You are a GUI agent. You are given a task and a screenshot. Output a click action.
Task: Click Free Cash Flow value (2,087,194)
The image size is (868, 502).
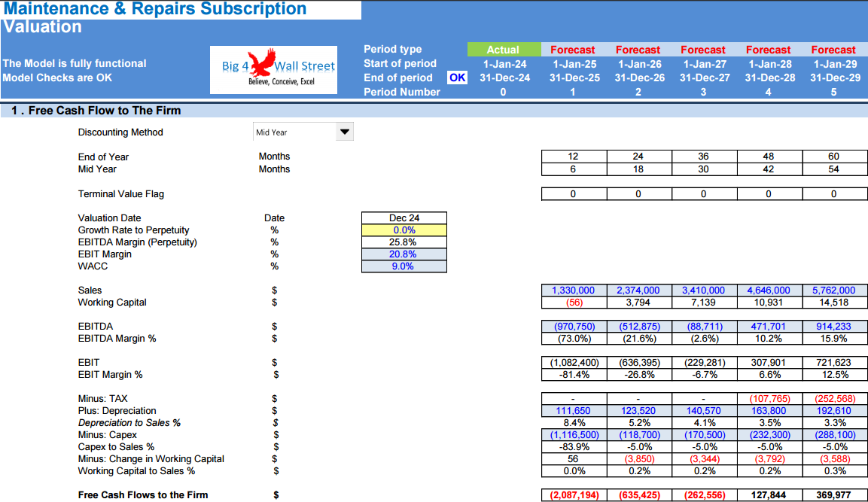click(574, 495)
